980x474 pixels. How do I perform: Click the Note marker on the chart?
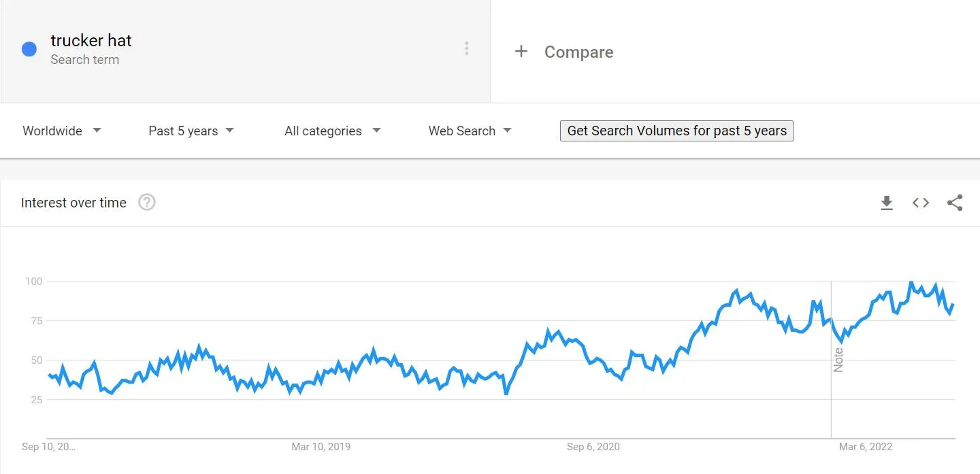(x=838, y=359)
